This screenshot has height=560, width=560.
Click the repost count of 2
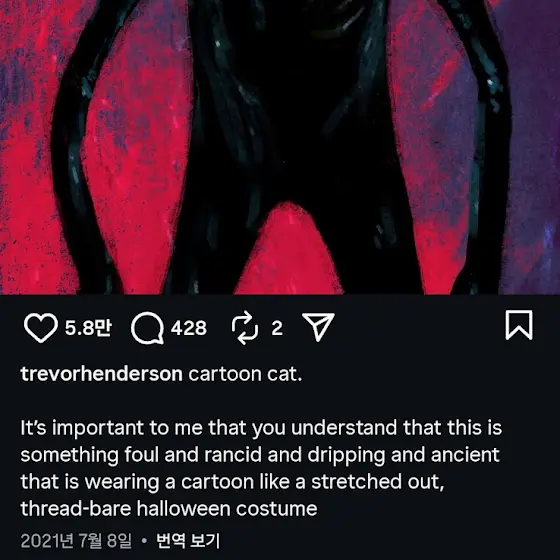click(277, 328)
